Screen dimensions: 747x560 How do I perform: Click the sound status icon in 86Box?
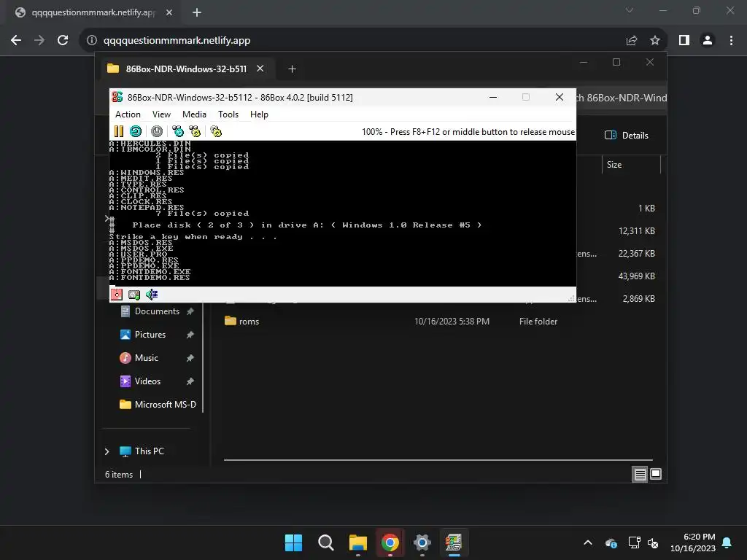point(152,295)
